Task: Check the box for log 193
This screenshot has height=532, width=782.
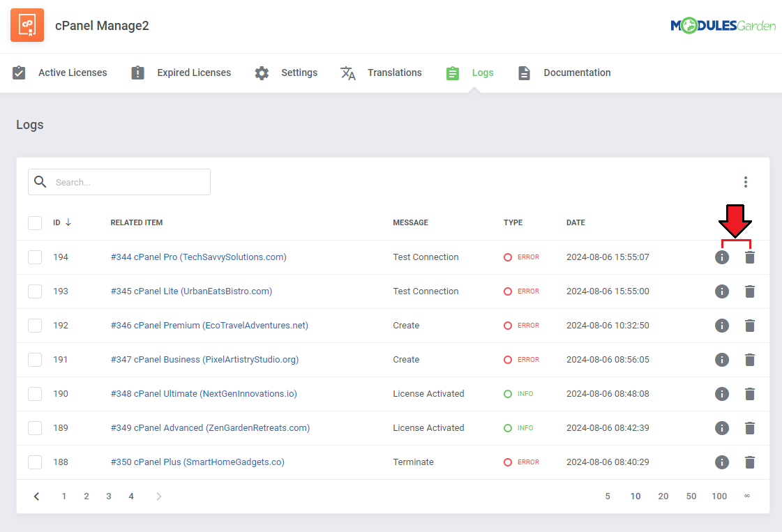Action: [x=35, y=291]
